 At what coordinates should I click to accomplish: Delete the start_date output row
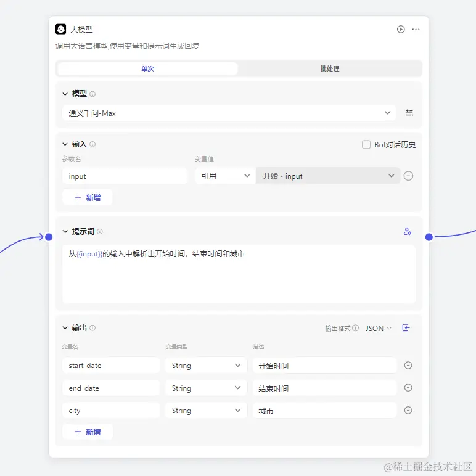click(x=408, y=365)
